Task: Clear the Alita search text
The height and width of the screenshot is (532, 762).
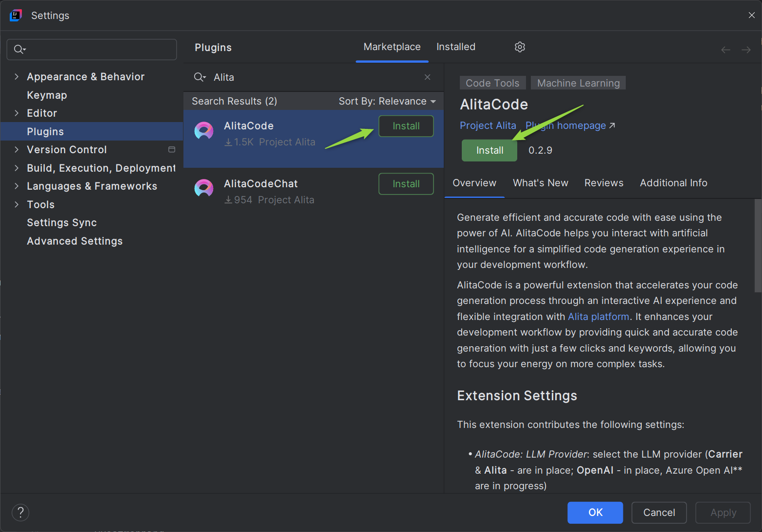Action: click(427, 77)
